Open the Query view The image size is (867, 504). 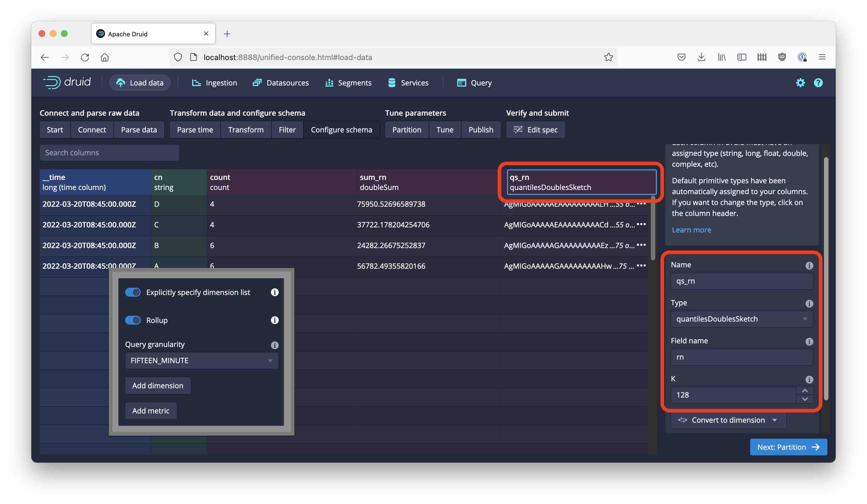point(474,83)
